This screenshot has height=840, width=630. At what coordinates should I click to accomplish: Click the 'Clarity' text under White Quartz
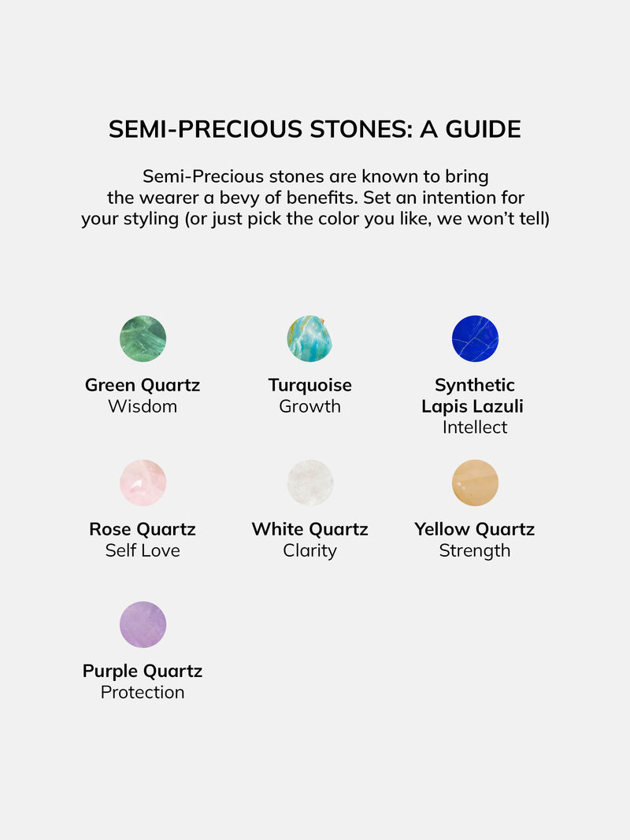click(310, 551)
